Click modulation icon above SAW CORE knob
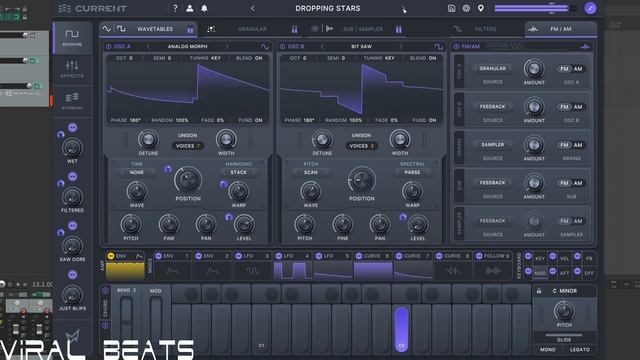This screenshot has height=360, width=640. click(73, 226)
